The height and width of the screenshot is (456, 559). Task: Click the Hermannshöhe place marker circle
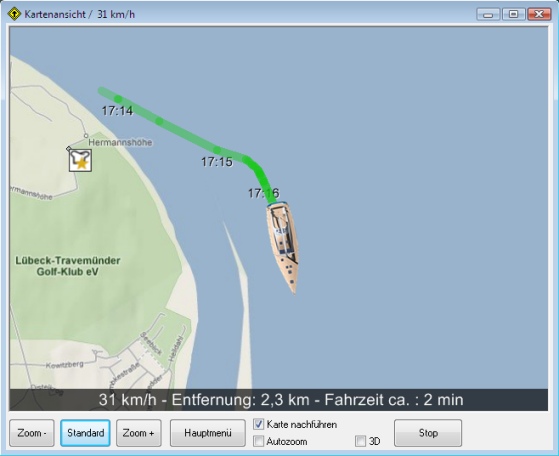(86, 136)
